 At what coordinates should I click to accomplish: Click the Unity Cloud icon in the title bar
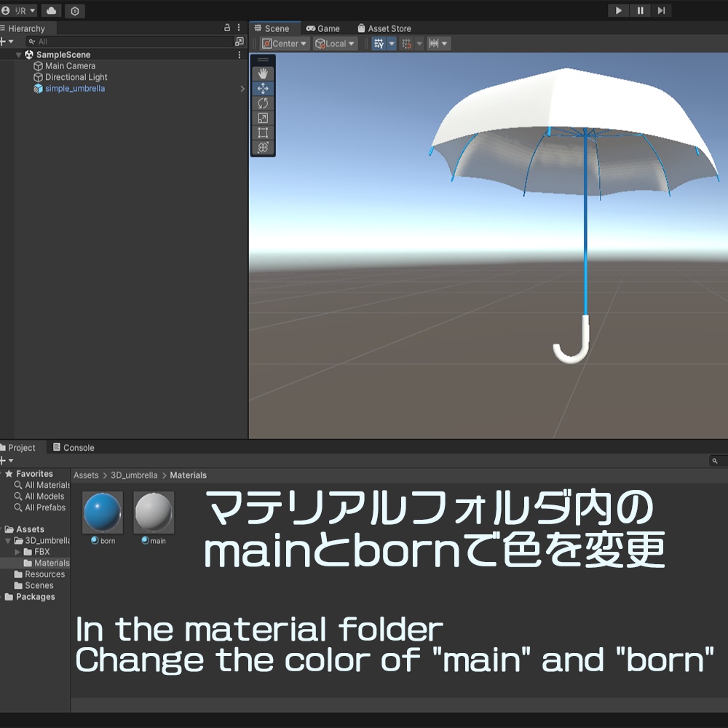pos(50,11)
